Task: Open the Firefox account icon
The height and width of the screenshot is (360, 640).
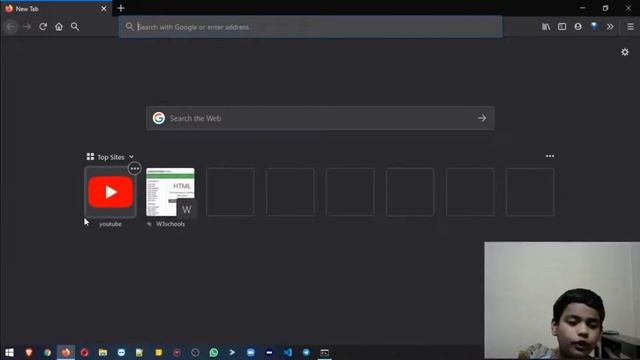Action: click(x=578, y=27)
